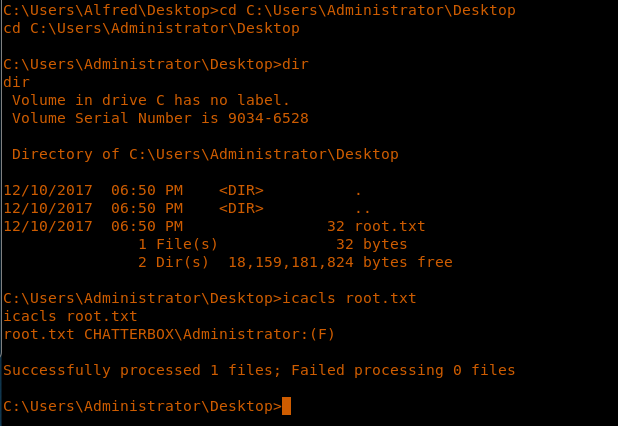This screenshot has height=426, width=618.
Task: Click the '2 Dir(s)' summary text
Action: click(174, 262)
